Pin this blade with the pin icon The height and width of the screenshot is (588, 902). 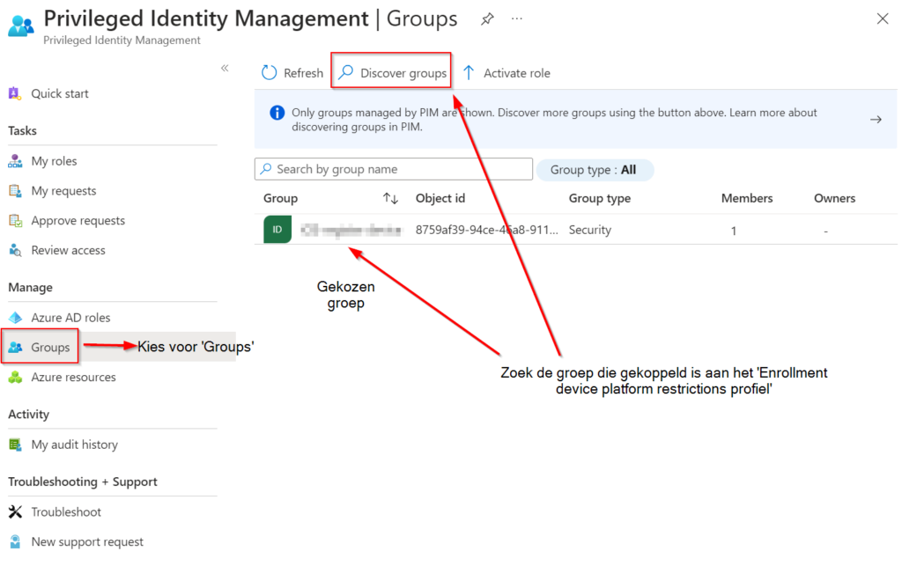pos(487,19)
